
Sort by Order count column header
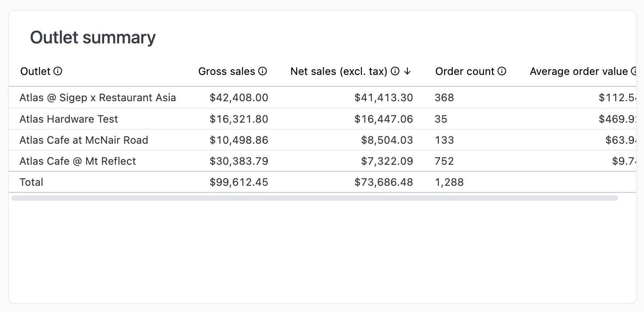coord(464,71)
